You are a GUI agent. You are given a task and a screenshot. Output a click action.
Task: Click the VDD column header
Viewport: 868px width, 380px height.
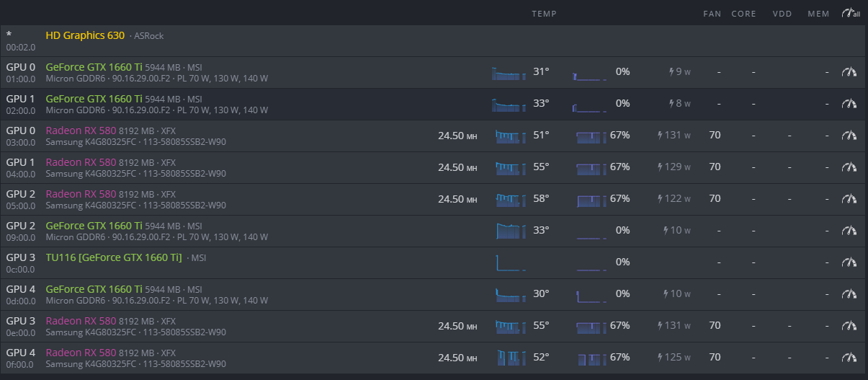pyautogui.click(x=782, y=14)
